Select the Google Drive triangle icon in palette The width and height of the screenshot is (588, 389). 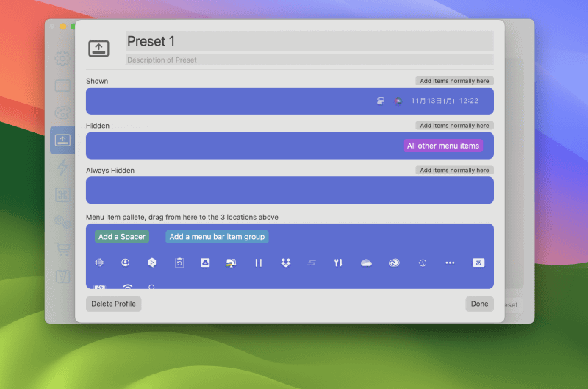point(205,263)
